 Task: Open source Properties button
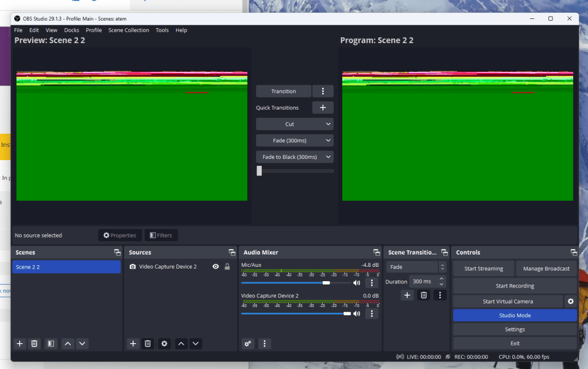point(120,235)
